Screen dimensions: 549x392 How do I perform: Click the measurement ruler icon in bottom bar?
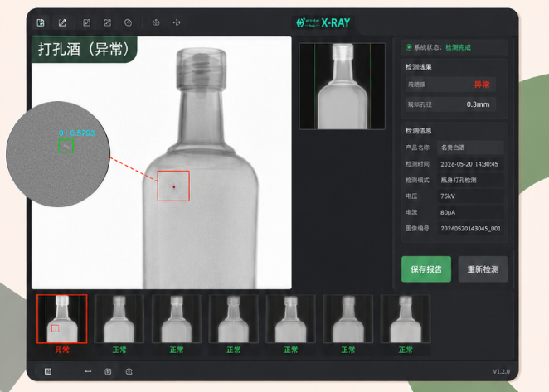click(x=88, y=371)
